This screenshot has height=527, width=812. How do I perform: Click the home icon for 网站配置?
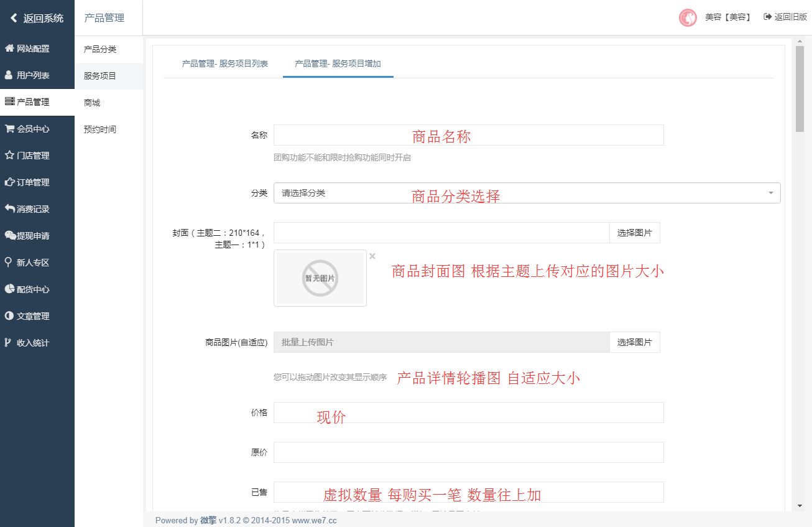9,49
